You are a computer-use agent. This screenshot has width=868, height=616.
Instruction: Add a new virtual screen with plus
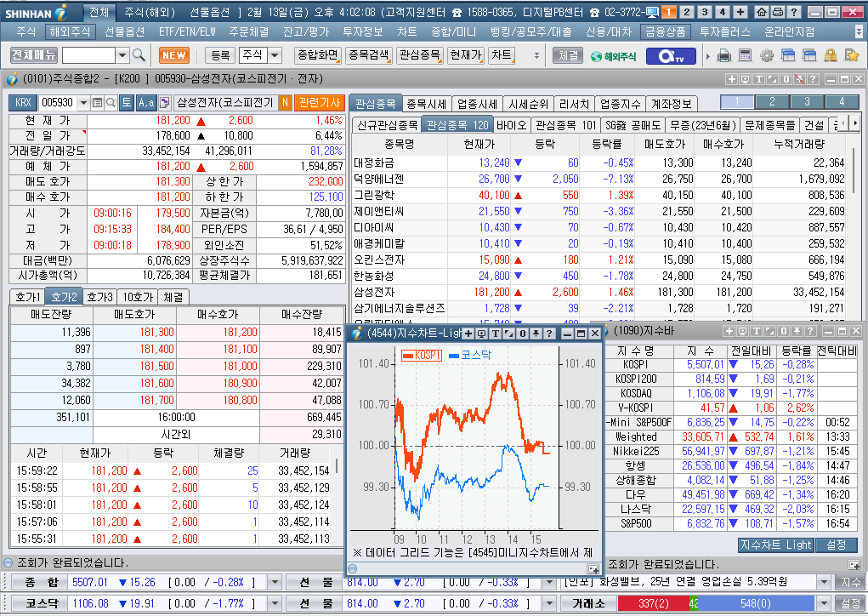pyautogui.click(x=740, y=12)
